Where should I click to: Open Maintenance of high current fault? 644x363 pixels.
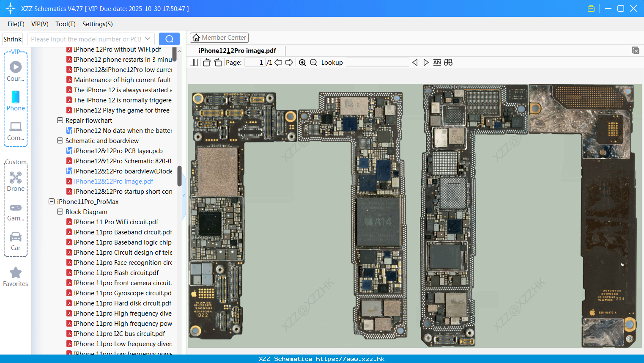[122, 80]
